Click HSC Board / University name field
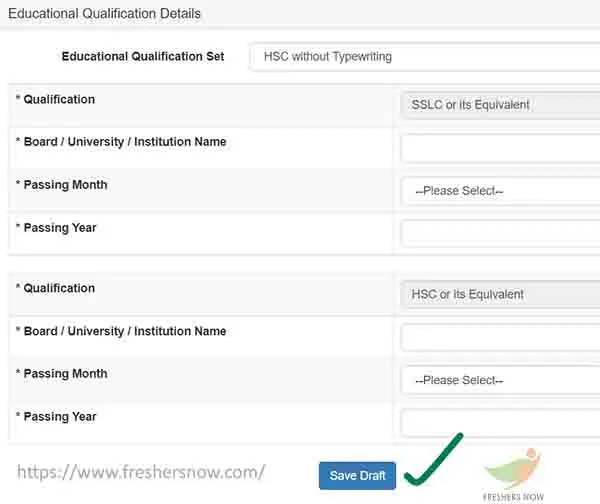 (501, 337)
